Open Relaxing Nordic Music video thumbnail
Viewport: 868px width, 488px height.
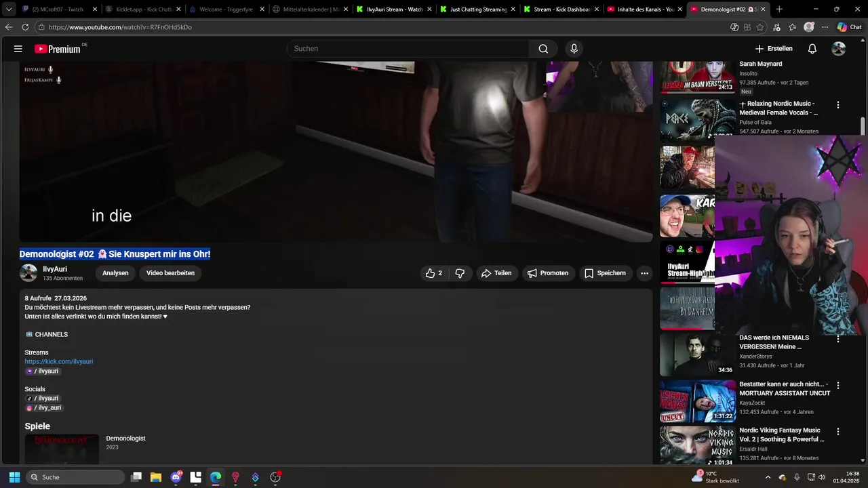point(698,119)
